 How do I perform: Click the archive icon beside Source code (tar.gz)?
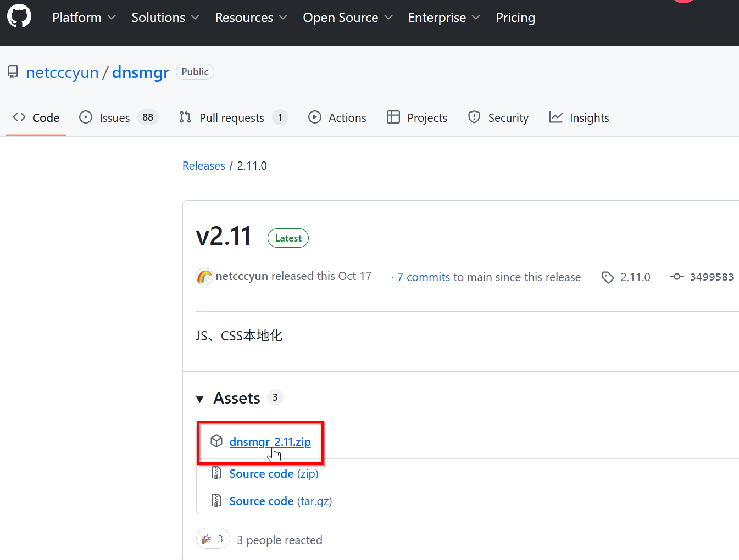(x=216, y=500)
